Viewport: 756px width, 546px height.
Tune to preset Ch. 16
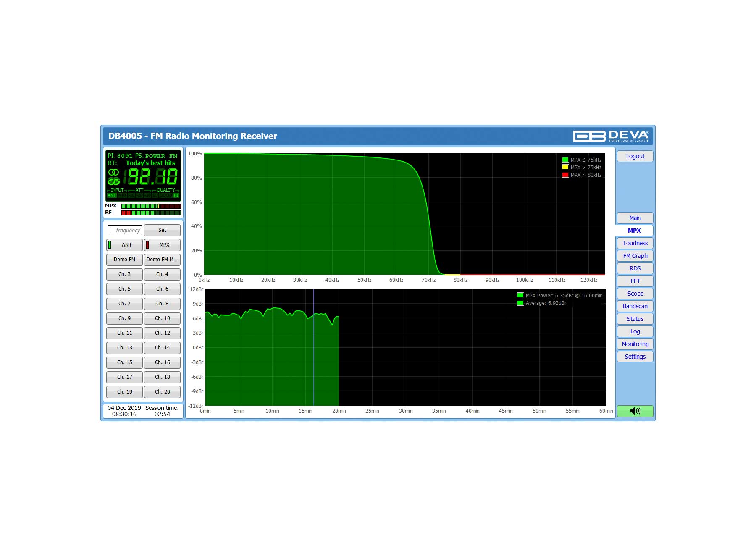pyautogui.click(x=162, y=362)
